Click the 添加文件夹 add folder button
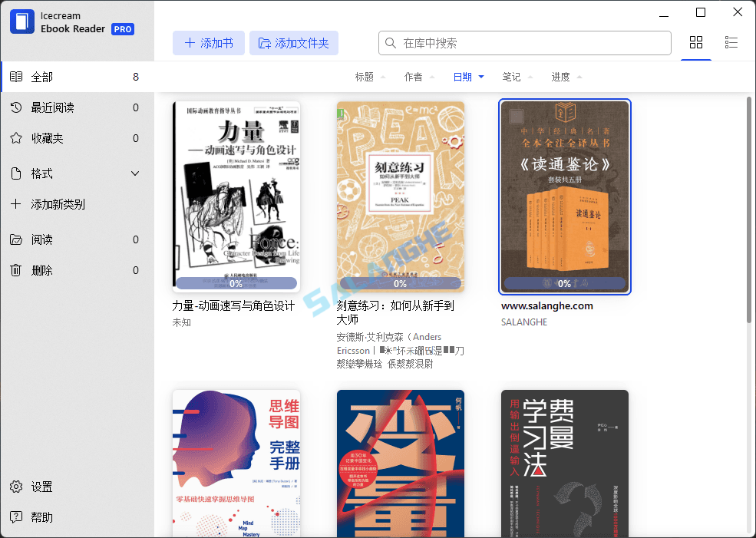This screenshot has width=756, height=538. (294, 43)
